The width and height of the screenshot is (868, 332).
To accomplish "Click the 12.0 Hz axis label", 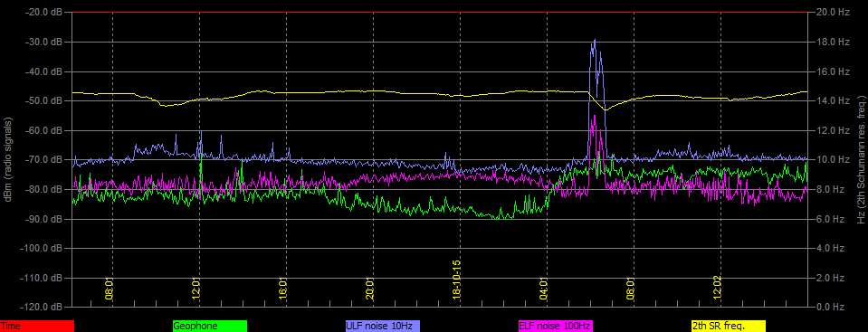I will (833, 130).
